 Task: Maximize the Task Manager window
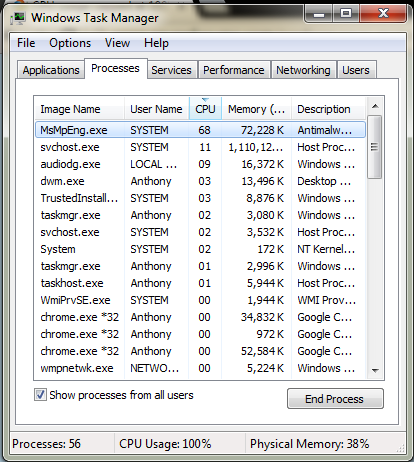[346, 14]
